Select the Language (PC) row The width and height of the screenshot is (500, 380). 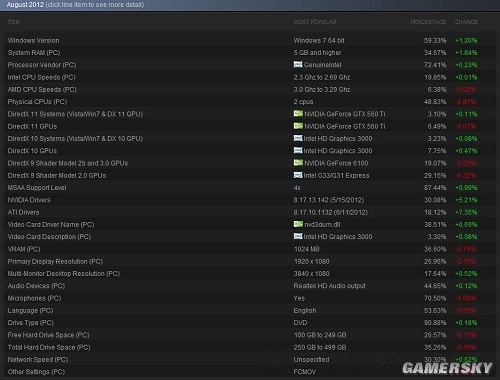coord(249,310)
